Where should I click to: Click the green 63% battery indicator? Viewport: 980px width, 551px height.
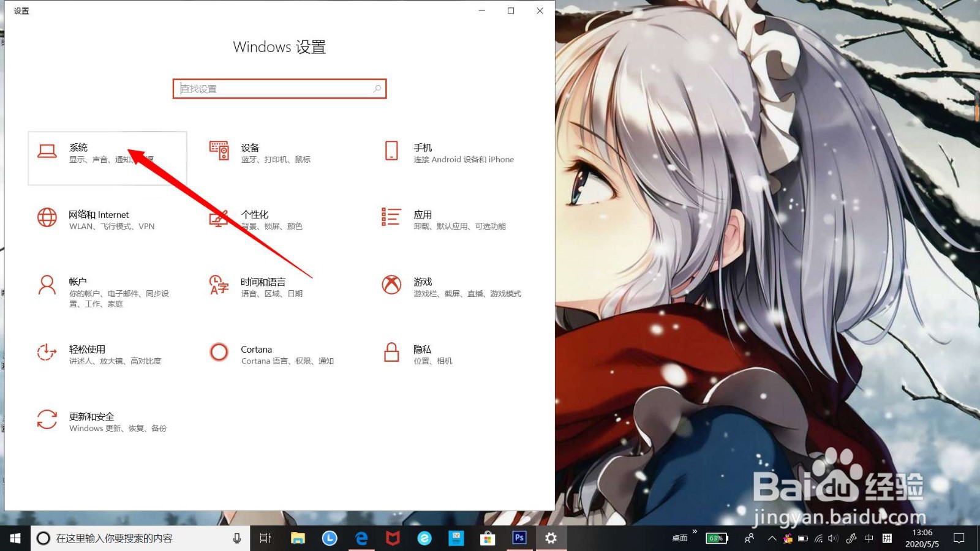click(717, 538)
